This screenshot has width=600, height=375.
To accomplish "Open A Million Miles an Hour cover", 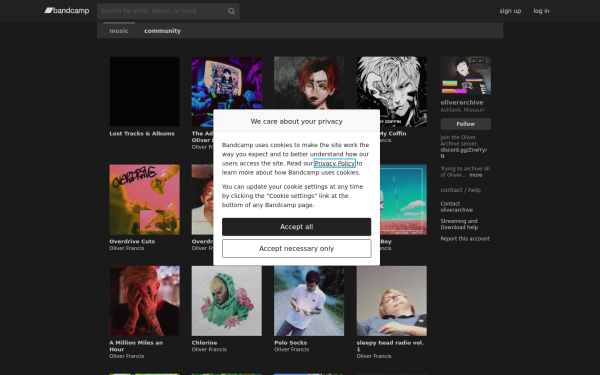I will [x=144, y=301].
